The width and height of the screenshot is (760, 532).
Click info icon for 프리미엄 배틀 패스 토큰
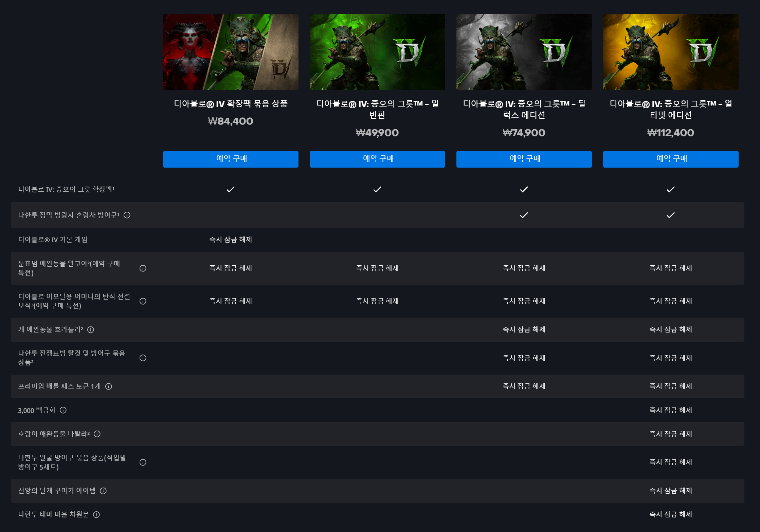pyautogui.click(x=109, y=386)
